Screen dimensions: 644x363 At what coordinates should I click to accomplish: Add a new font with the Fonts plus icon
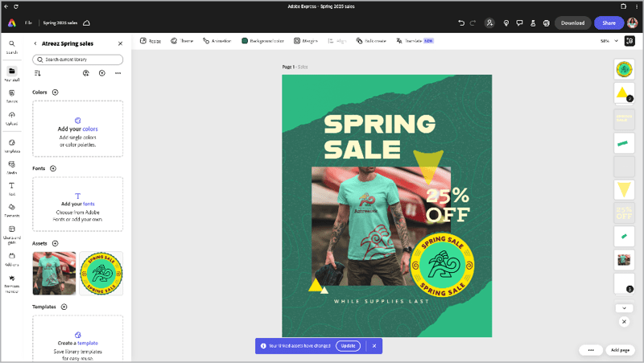[x=53, y=168]
